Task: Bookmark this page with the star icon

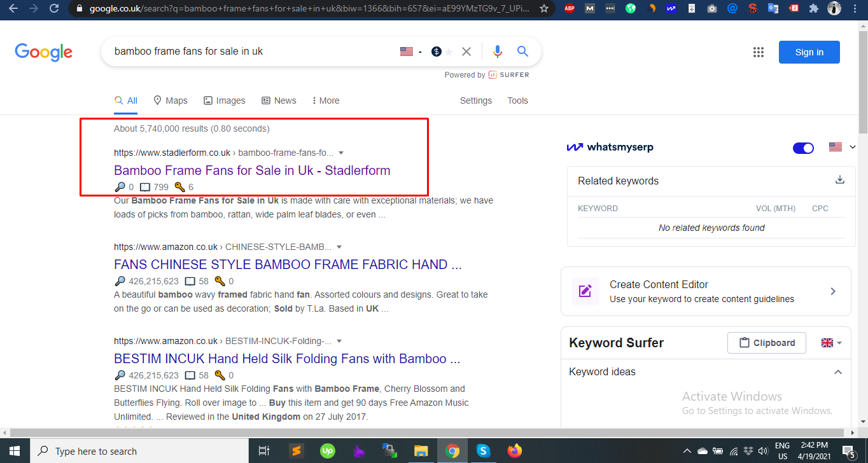Action: tap(543, 9)
